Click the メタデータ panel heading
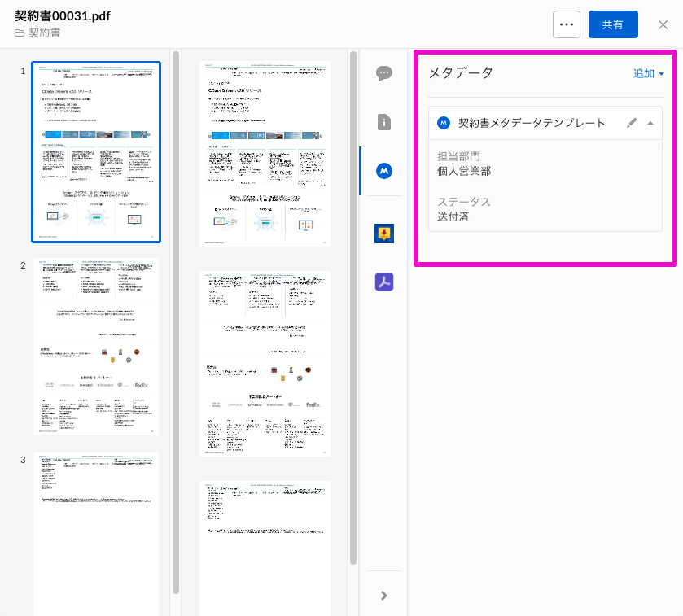 [x=461, y=72]
